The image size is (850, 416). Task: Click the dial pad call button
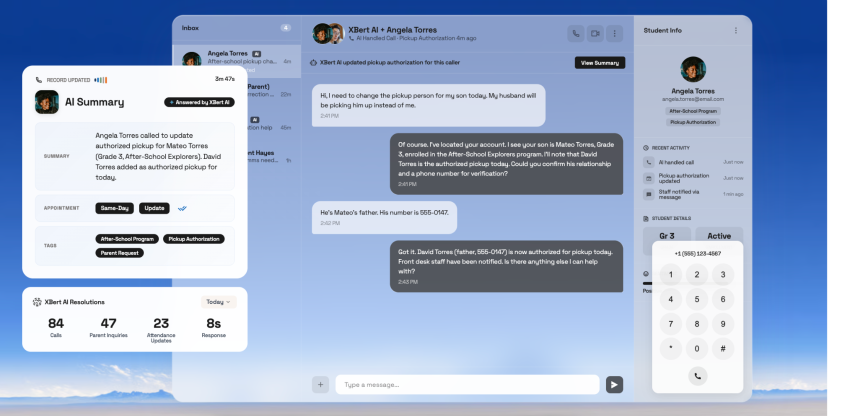(698, 376)
